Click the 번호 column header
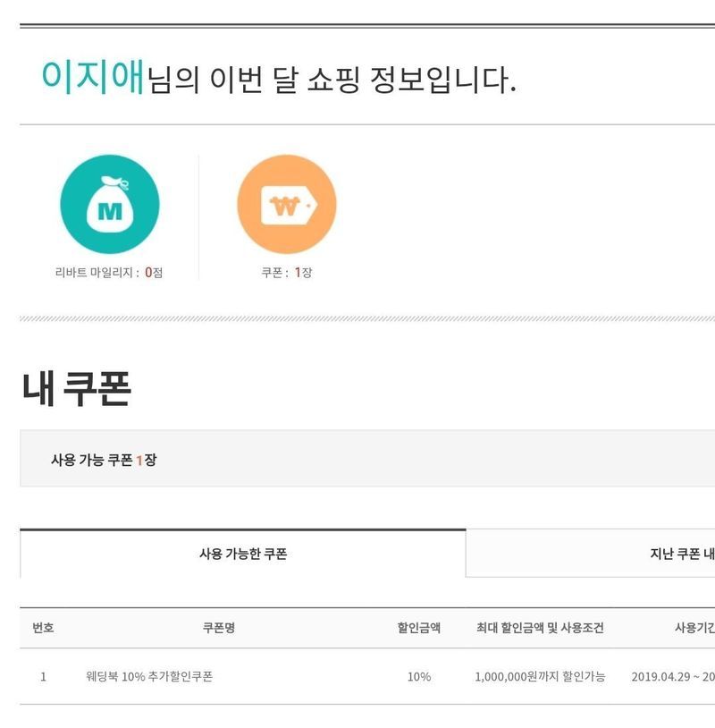 (x=43, y=628)
